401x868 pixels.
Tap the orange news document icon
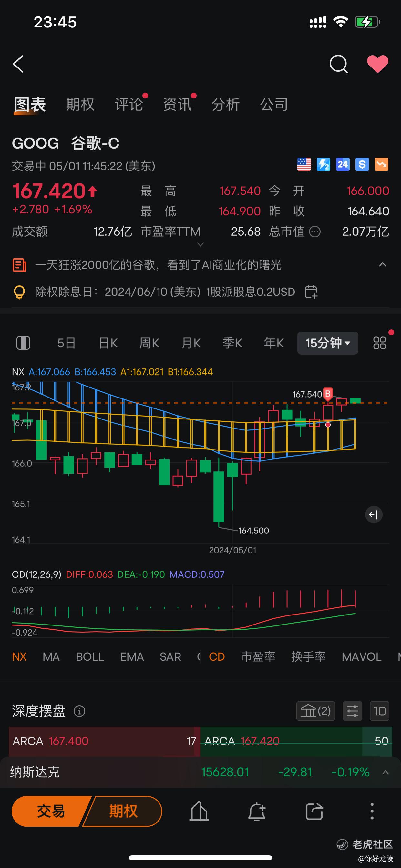pos(19,265)
